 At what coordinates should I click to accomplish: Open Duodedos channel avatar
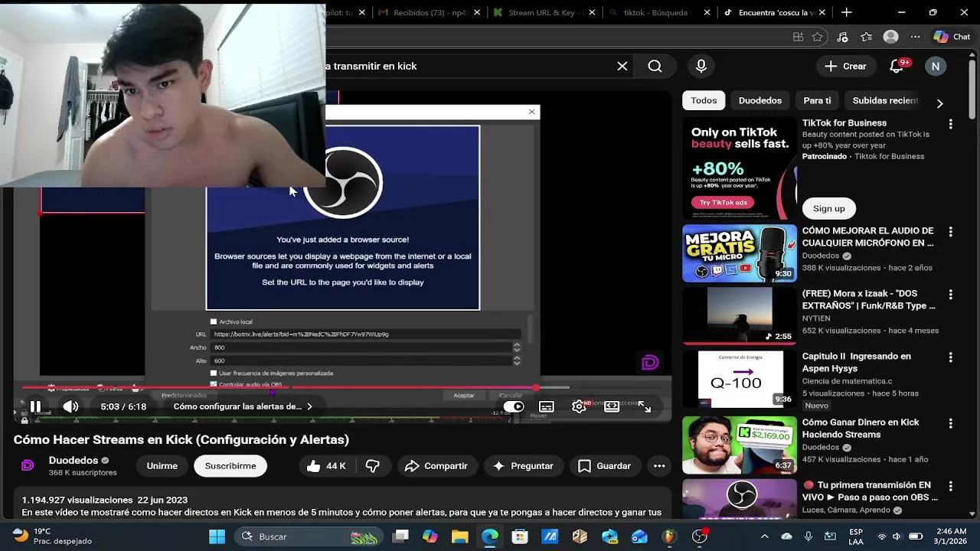(28, 465)
